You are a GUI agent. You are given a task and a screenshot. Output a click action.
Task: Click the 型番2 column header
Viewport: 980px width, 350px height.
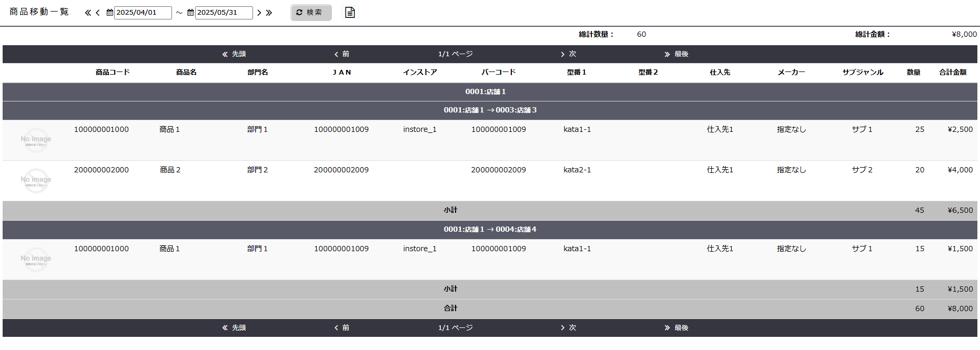pyautogui.click(x=648, y=73)
